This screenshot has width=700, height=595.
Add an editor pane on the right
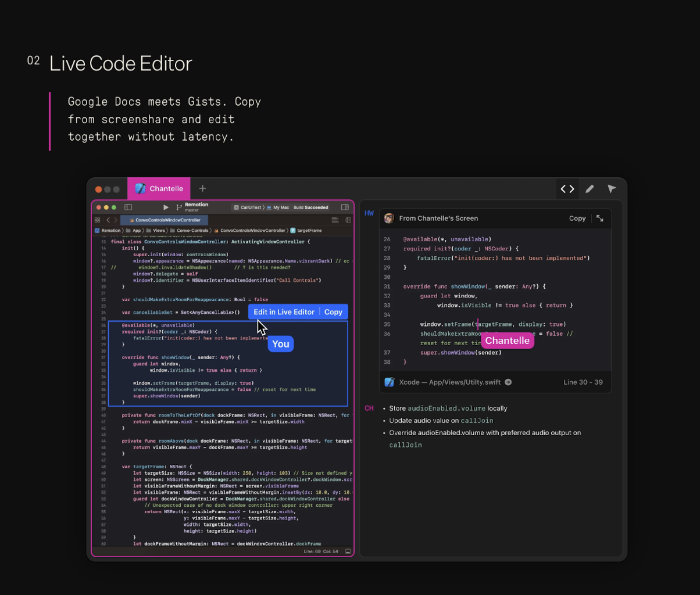(348, 220)
